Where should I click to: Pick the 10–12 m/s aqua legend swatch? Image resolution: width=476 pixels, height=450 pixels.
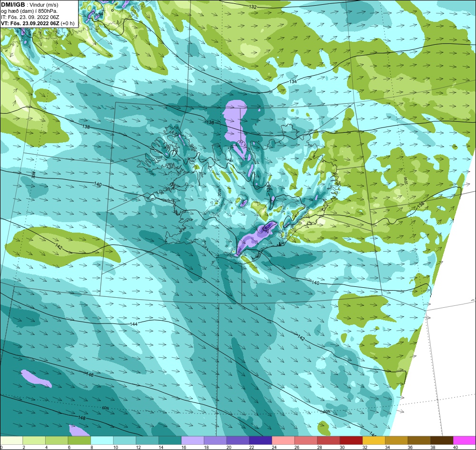click(124, 440)
